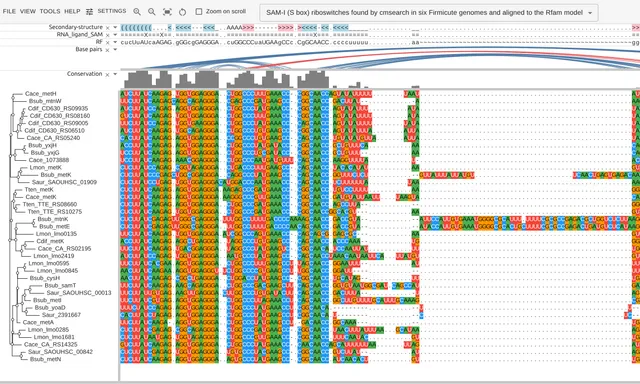Screen dimensions: 640x384
Task: Open SETTINGS via the sliders icon
Action: [x=89, y=11]
